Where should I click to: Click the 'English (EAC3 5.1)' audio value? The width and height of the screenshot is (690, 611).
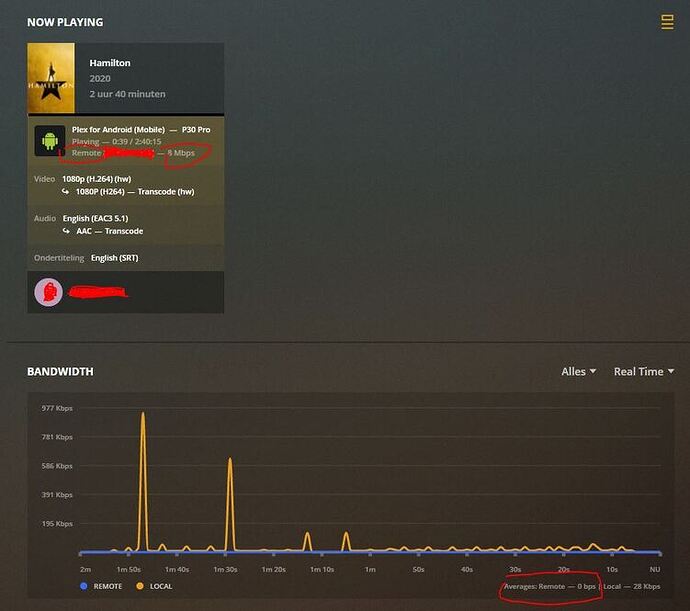(95, 218)
